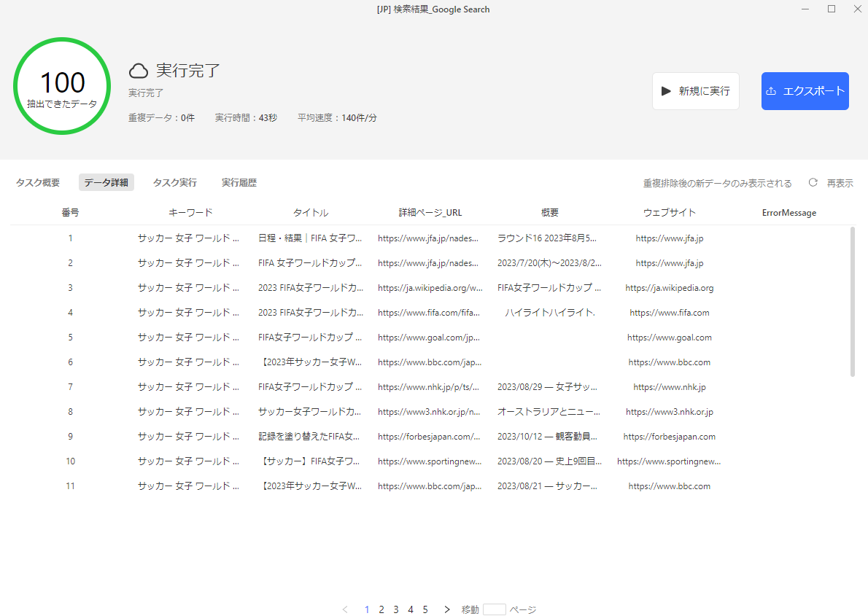868x616 pixels.
Task: Click the 記録を塗り替えたFIFA女... title cell
Action: (309, 437)
